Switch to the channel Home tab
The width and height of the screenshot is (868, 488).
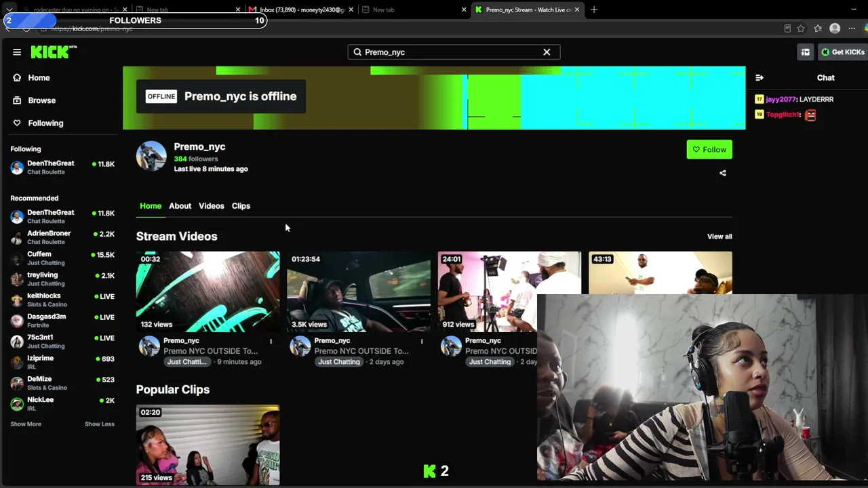coord(151,206)
